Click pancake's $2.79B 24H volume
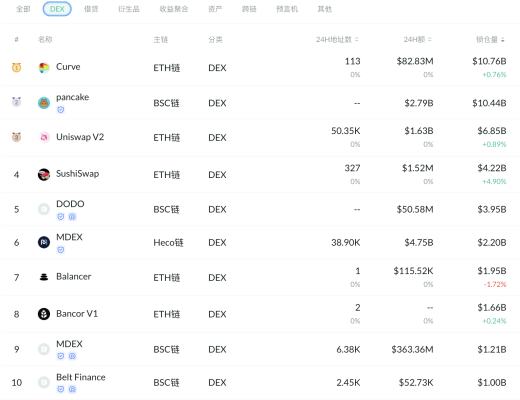The image size is (520, 400). coord(419,103)
